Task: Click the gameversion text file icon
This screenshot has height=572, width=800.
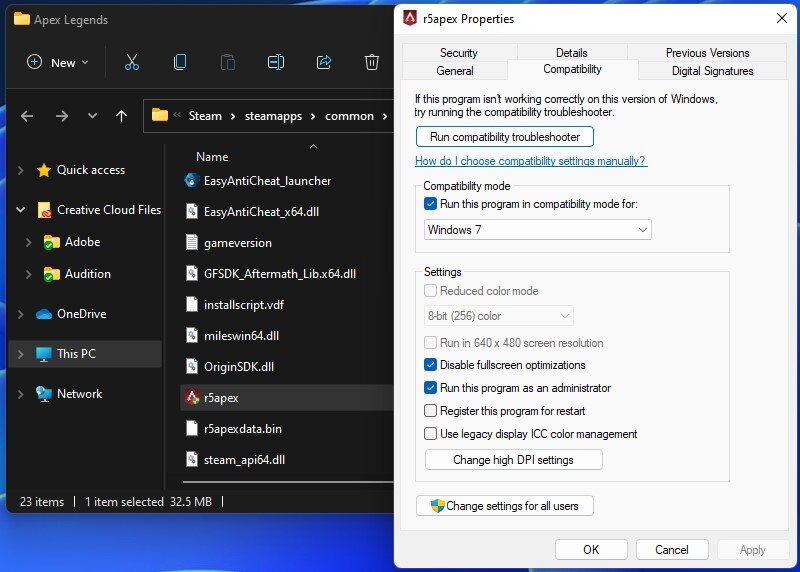Action: click(192, 242)
